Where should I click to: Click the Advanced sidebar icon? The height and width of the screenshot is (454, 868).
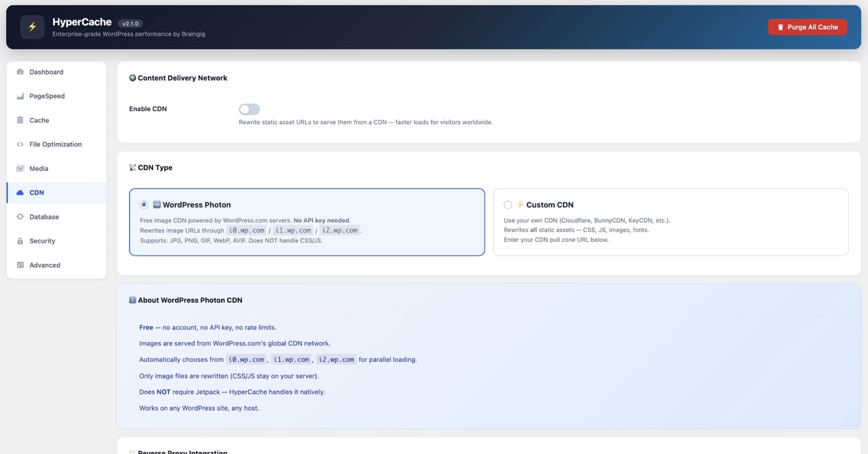(20, 265)
